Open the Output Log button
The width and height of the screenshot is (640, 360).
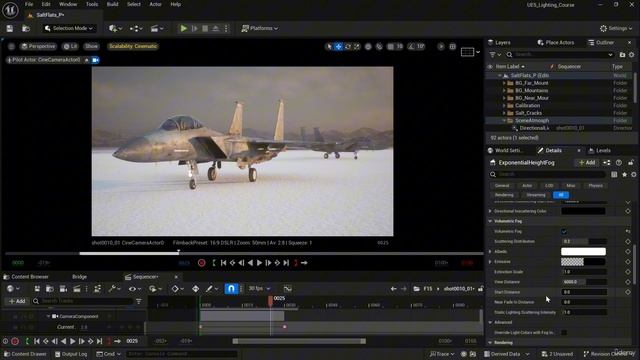[71, 354]
